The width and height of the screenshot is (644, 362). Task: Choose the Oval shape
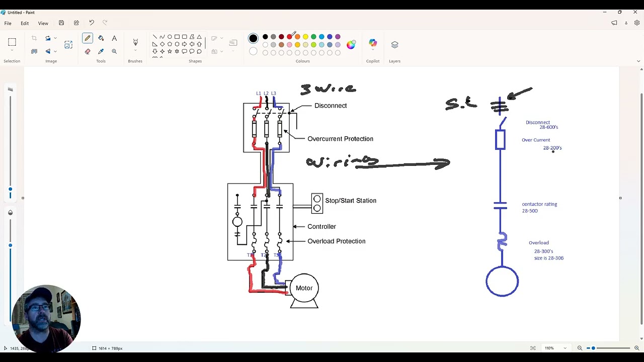pyautogui.click(x=170, y=37)
